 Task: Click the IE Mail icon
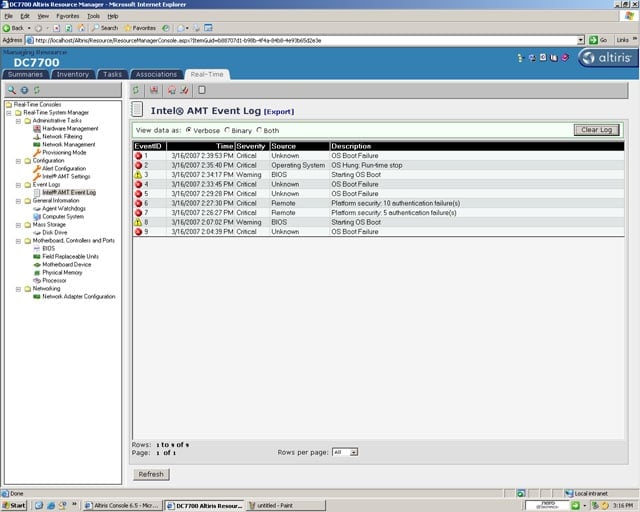click(181, 28)
